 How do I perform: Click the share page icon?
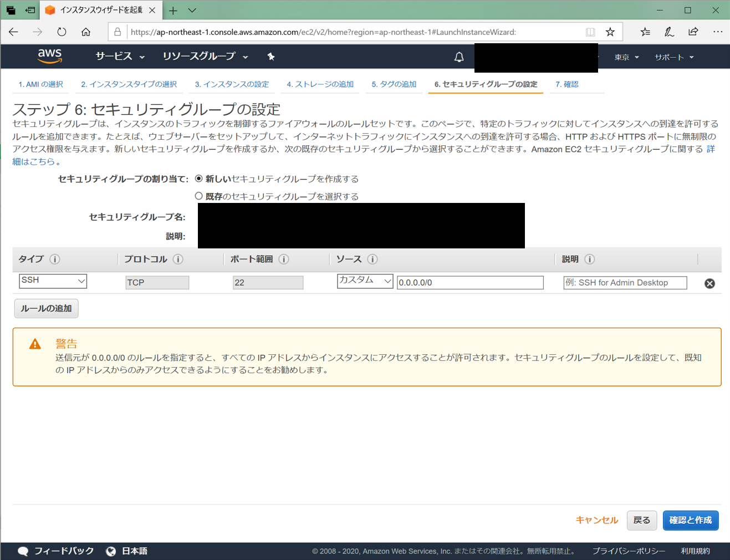[x=693, y=32]
